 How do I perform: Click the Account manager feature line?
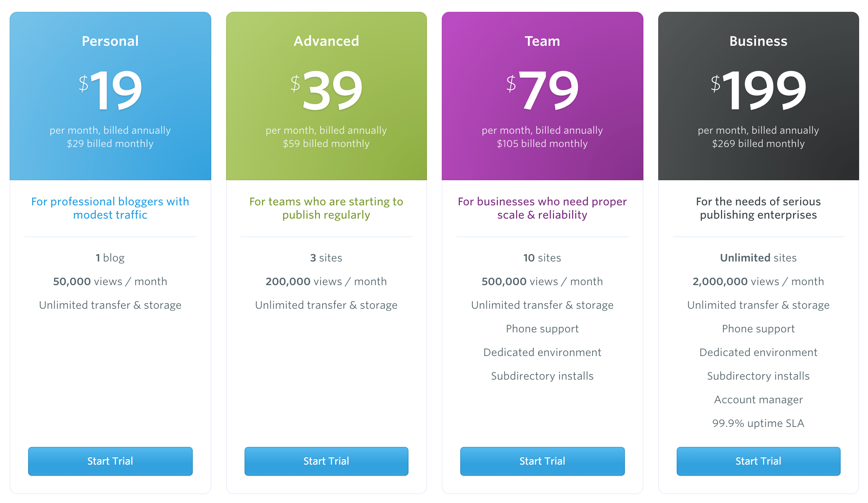(x=758, y=400)
